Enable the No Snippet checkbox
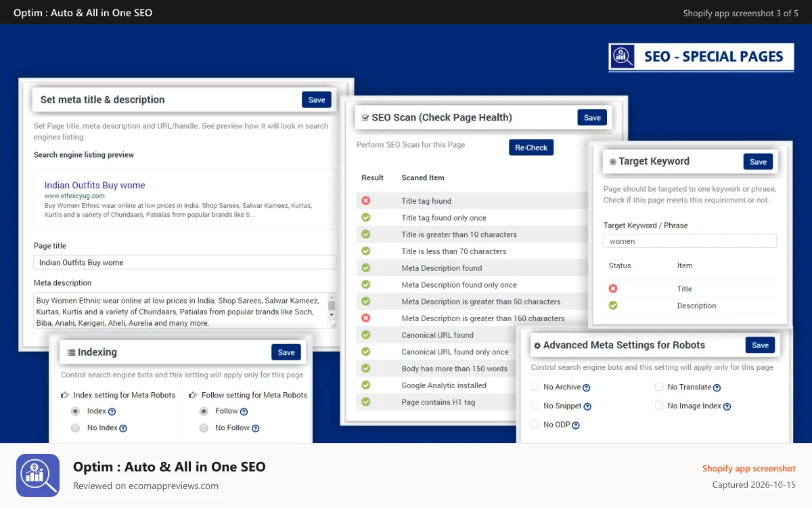This screenshot has width=812, height=508. (x=535, y=406)
